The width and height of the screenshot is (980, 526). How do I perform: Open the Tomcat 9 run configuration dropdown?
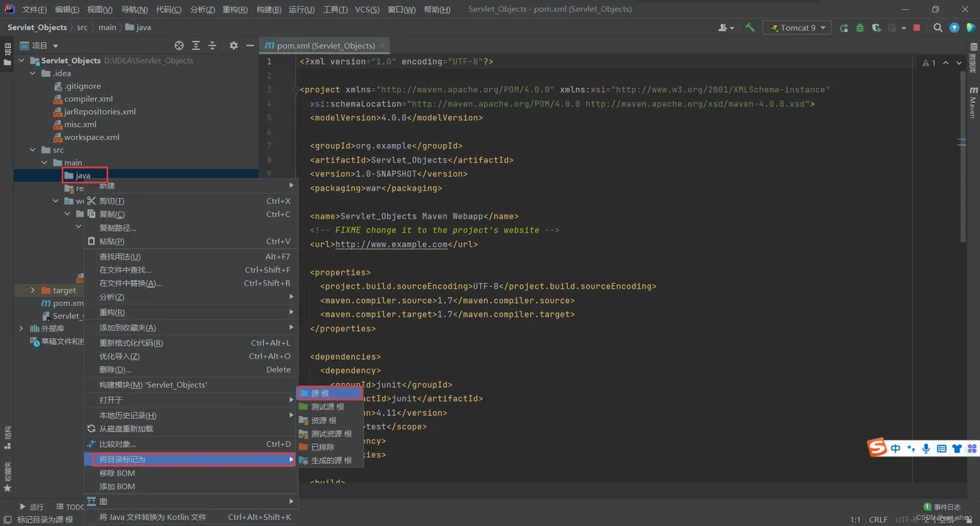tap(798, 28)
